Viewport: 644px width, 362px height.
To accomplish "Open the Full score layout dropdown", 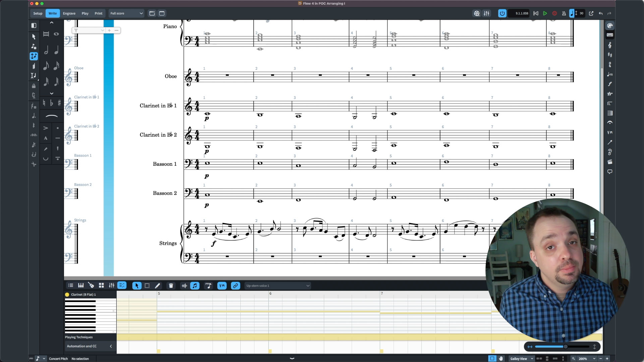I will (x=126, y=13).
